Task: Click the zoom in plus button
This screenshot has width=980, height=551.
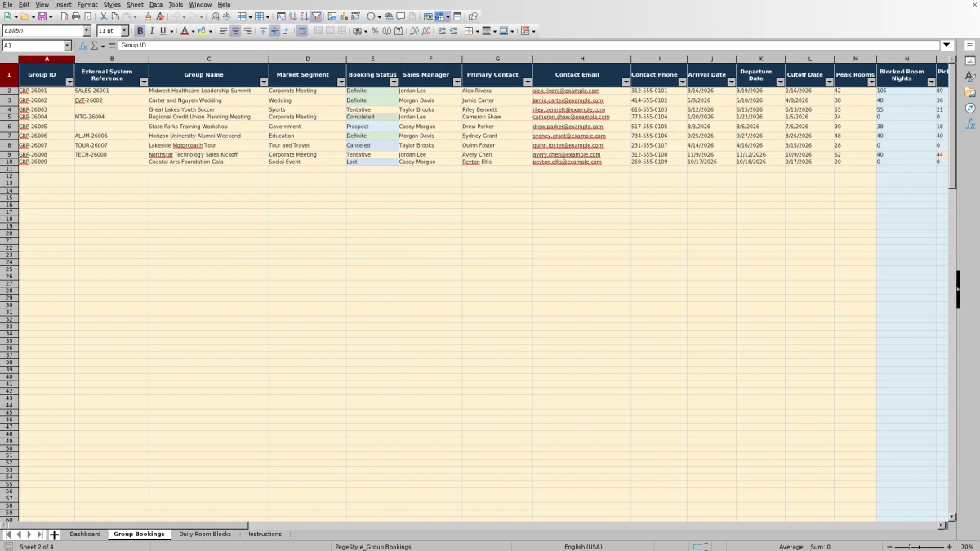Action: tap(949, 547)
